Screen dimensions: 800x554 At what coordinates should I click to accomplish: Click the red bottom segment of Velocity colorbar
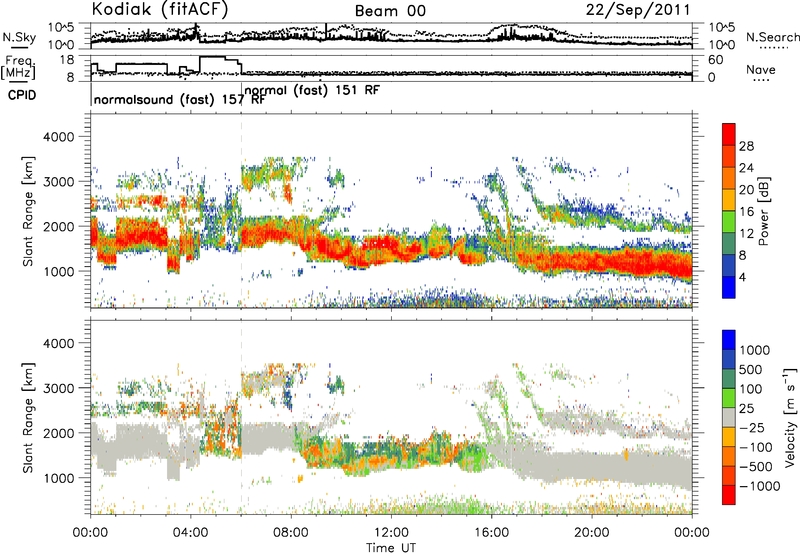729,495
